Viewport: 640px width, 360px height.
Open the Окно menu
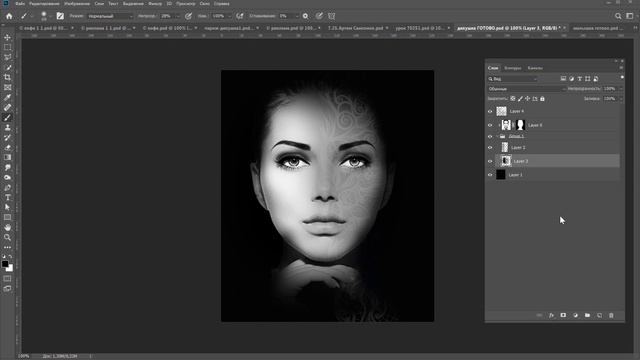[x=204, y=4]
